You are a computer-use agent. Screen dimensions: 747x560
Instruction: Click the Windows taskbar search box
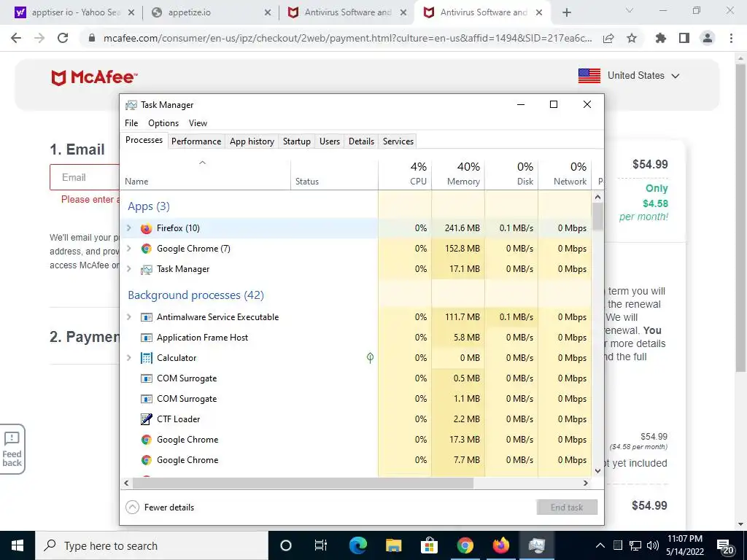point(152,545)
